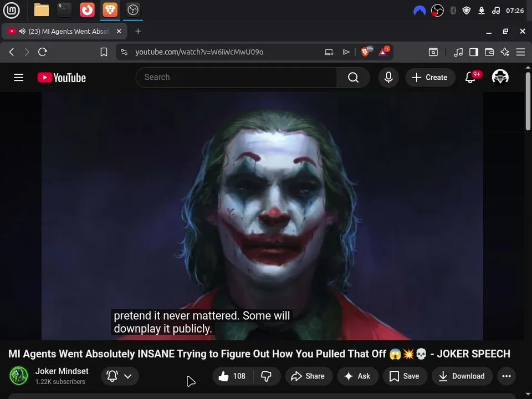Click the caption text 'pretend it never mattered'

(176, 316)
